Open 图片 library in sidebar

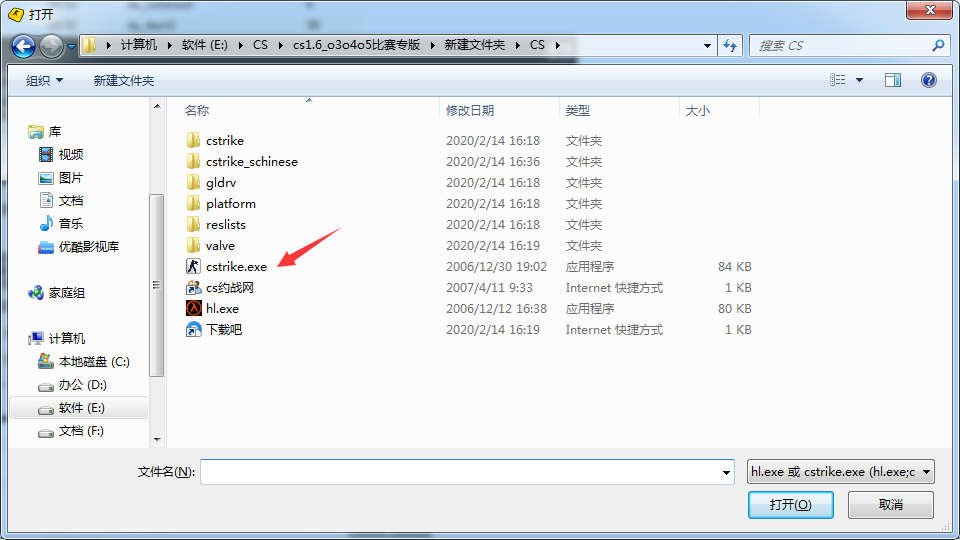point(70,178)
